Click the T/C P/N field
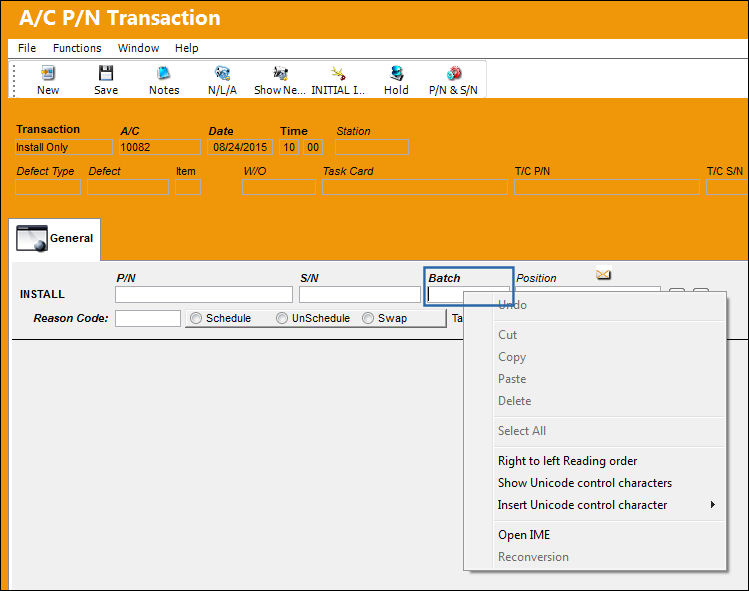The width and height of the screenshot is (749, 591). [607, 187]
